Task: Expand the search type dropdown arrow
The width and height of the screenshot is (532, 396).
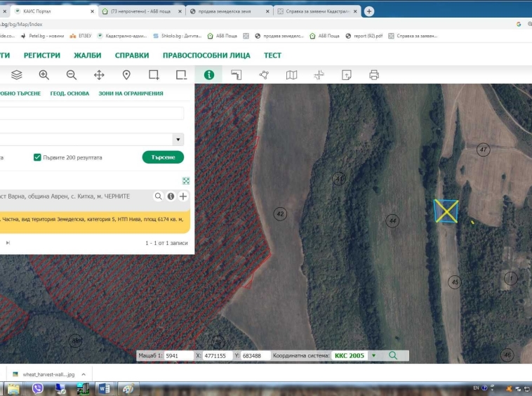Action: point(178,140)
